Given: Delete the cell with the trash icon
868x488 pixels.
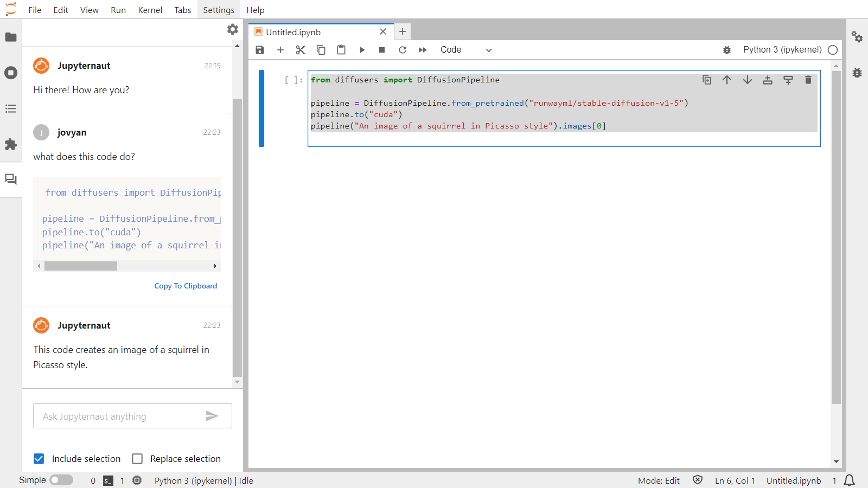Looking at the screenshot, I should (x=808, y=80).
